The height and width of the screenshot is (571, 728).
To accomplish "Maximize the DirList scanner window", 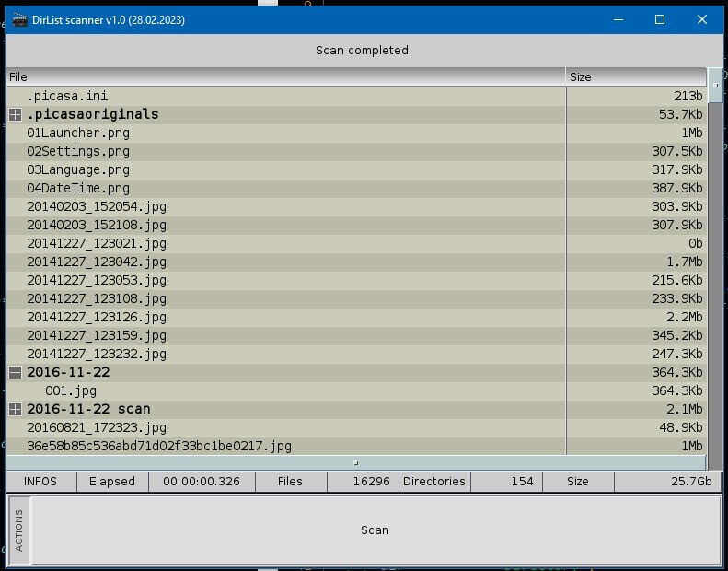I will coord(660,19).
